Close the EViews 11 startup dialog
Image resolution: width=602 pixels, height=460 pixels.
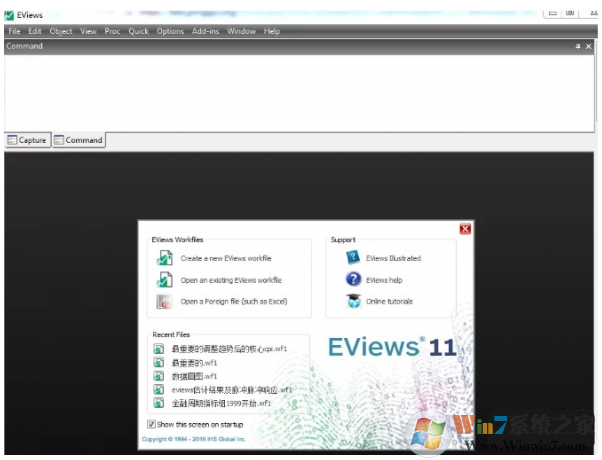[x=465, y=229]
